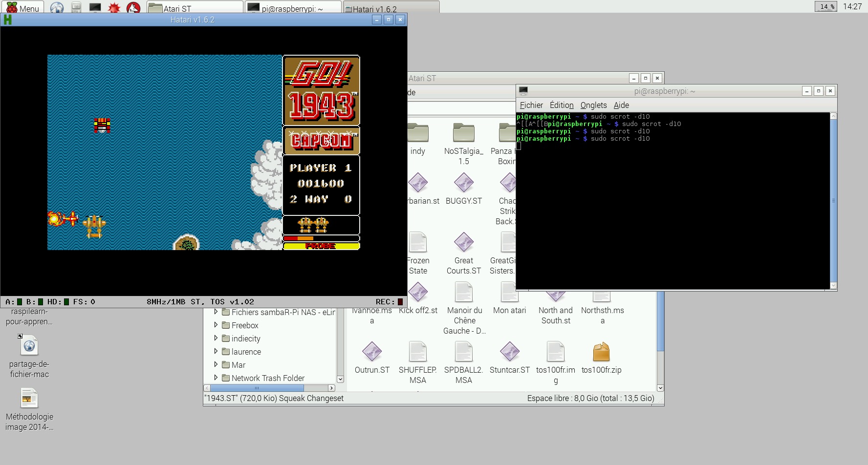Select the SPDBALL2.MSA file icon
Screen dimensions: 868x465
click(x=464, y=352)
